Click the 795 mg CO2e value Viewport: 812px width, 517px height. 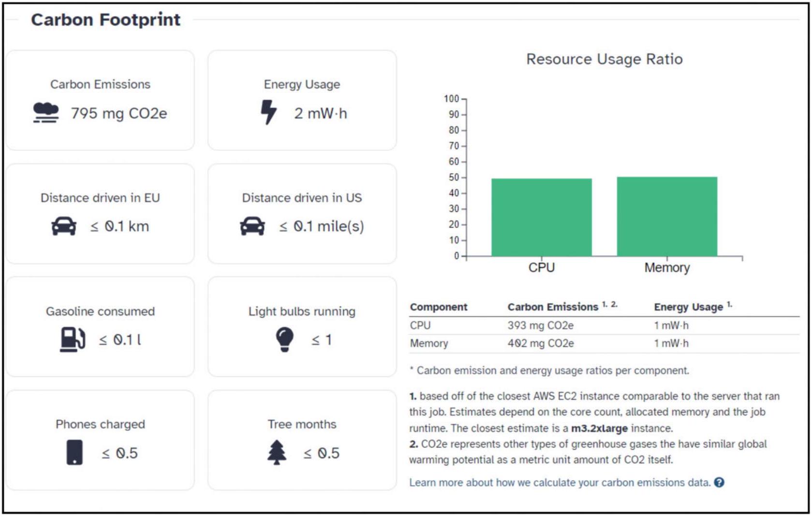(x=119, y=113)
